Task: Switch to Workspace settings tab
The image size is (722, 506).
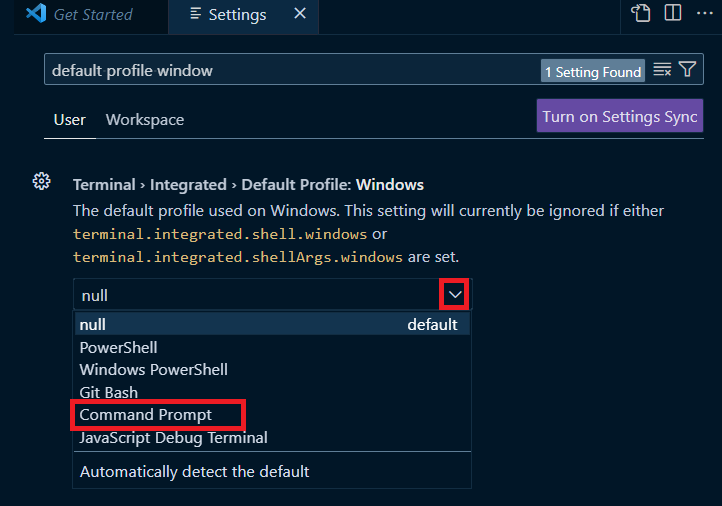Action: tap(145, 120)
